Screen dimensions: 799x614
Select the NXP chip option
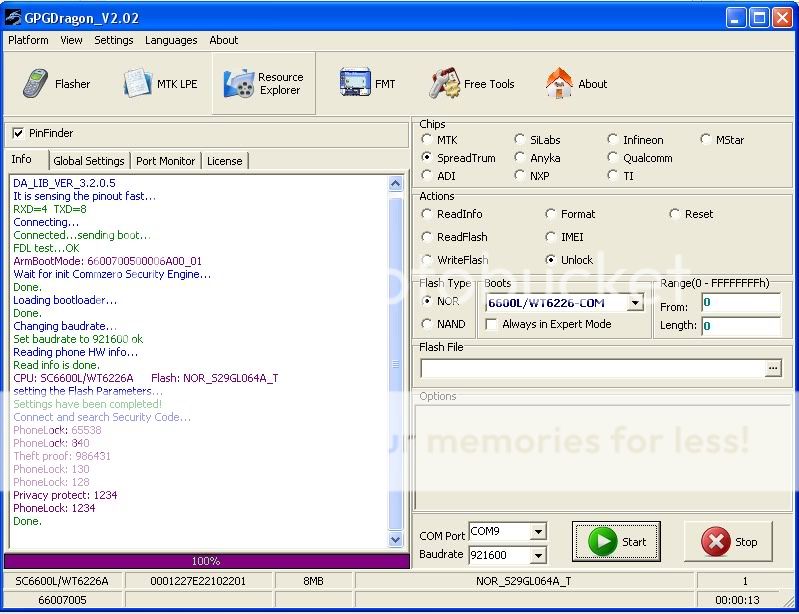click(519, 176)
